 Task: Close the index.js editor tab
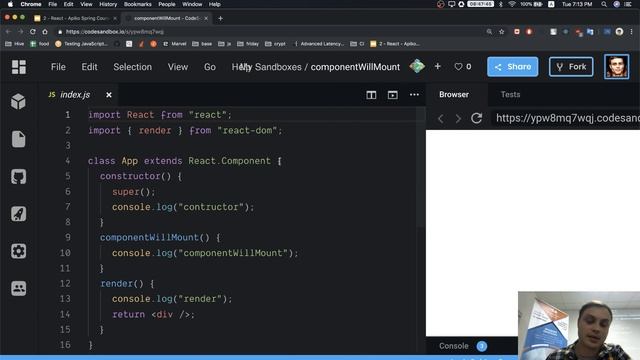(x=109, y=95)
